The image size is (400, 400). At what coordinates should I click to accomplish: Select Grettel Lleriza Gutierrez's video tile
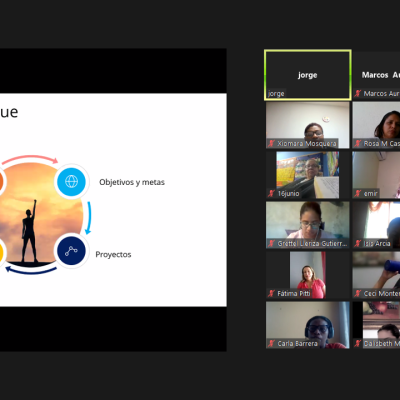pos(308,225)
